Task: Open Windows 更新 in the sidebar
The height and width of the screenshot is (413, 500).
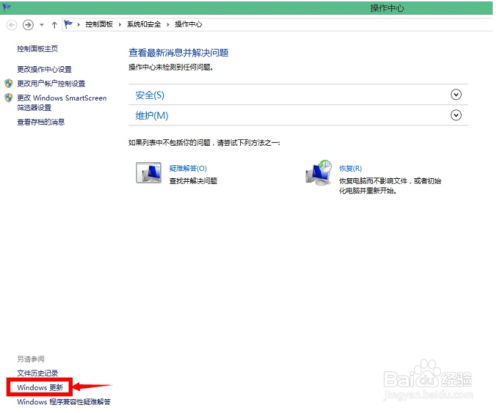Action: point(40,387)
